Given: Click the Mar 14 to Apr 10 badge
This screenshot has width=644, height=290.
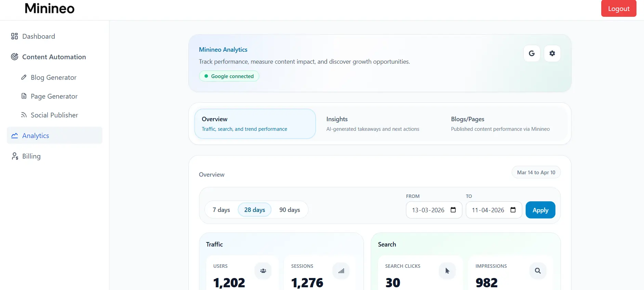Looking at the screenshot, I should coord(536,173).
